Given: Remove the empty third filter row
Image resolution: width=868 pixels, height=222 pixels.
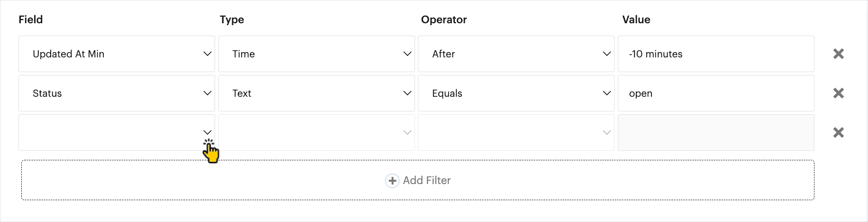Looking at the screenshot, I should tap(838, 133).
